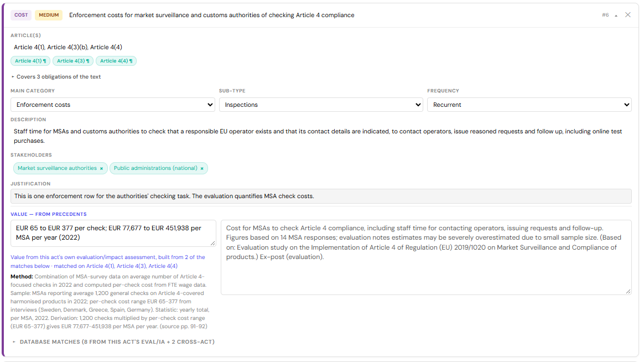
Task: Click the 'Value from this act's own evaluation' link
Action: [x=107, y=261]
